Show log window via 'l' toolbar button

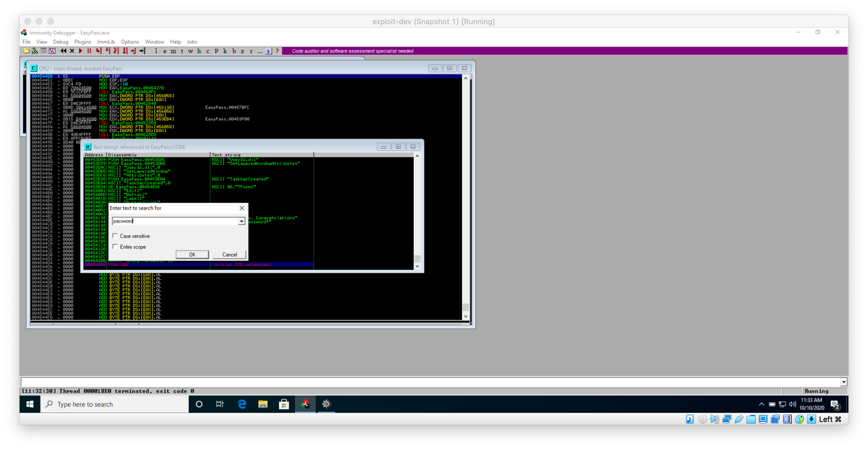point(156,51)
